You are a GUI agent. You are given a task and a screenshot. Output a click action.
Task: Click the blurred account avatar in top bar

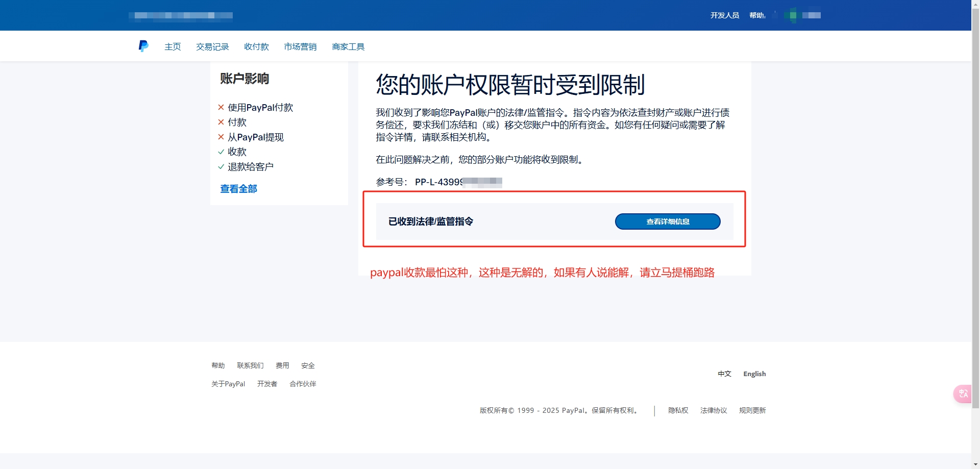point(793,15)
